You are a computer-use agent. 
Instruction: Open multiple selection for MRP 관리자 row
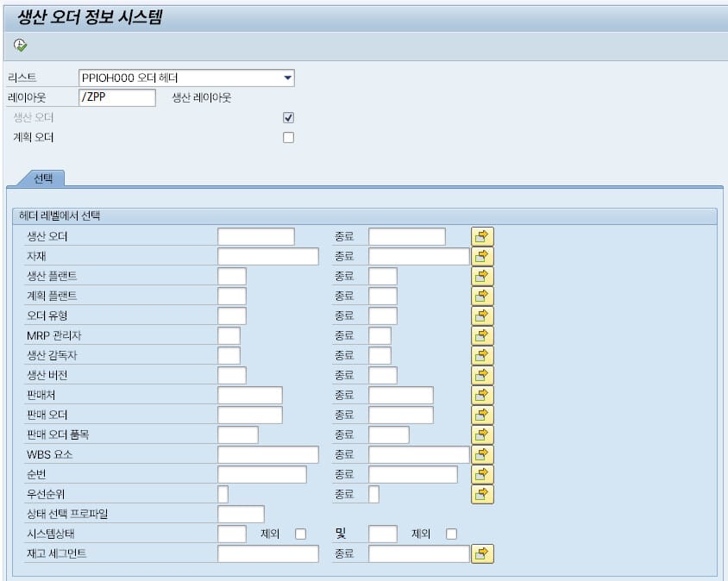point(482,335)
